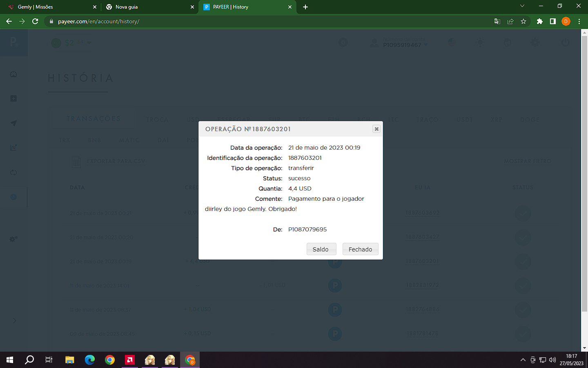Open the Chrome extensions puzzle icon
Viewport: 588px width, 368px height.
(540, 21)
